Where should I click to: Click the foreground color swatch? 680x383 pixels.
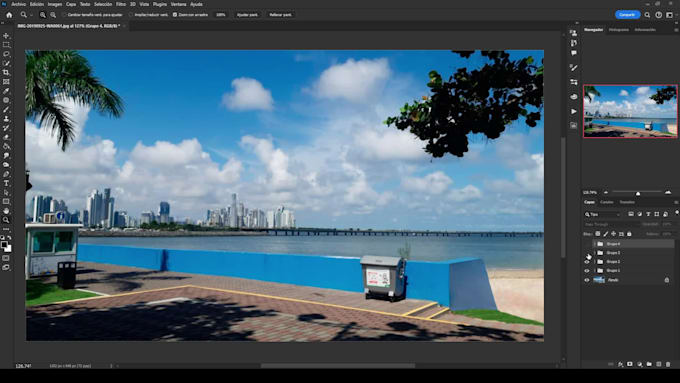pos(4,245)
